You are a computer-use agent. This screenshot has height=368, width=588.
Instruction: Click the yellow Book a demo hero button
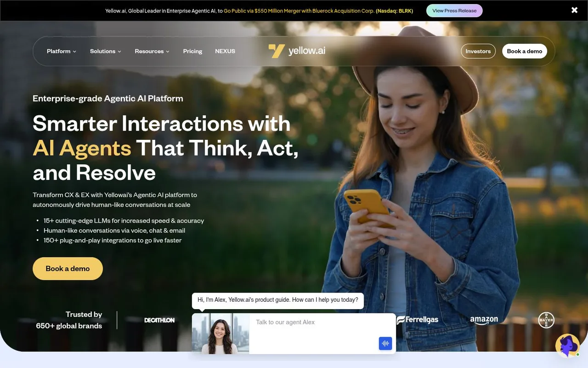point(68,269)
